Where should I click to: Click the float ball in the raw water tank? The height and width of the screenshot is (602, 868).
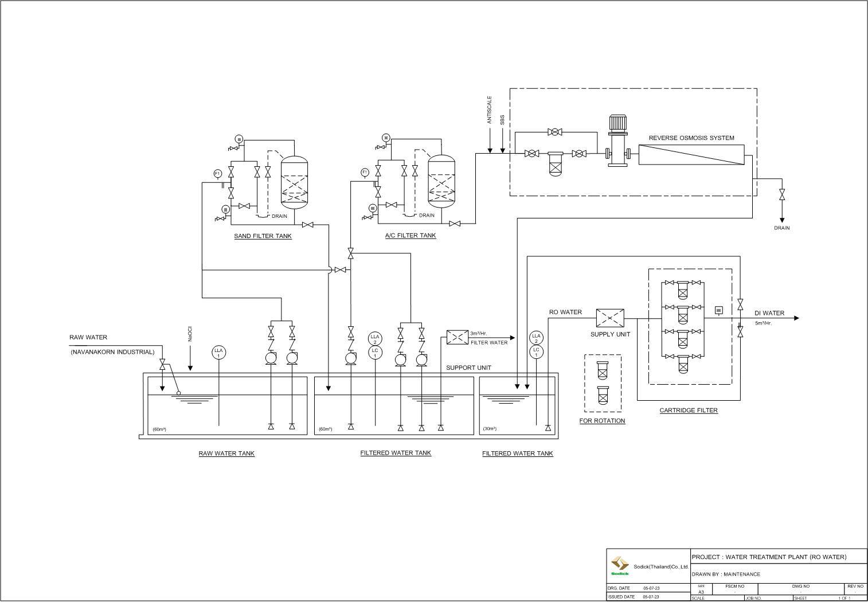click(178, 393)
